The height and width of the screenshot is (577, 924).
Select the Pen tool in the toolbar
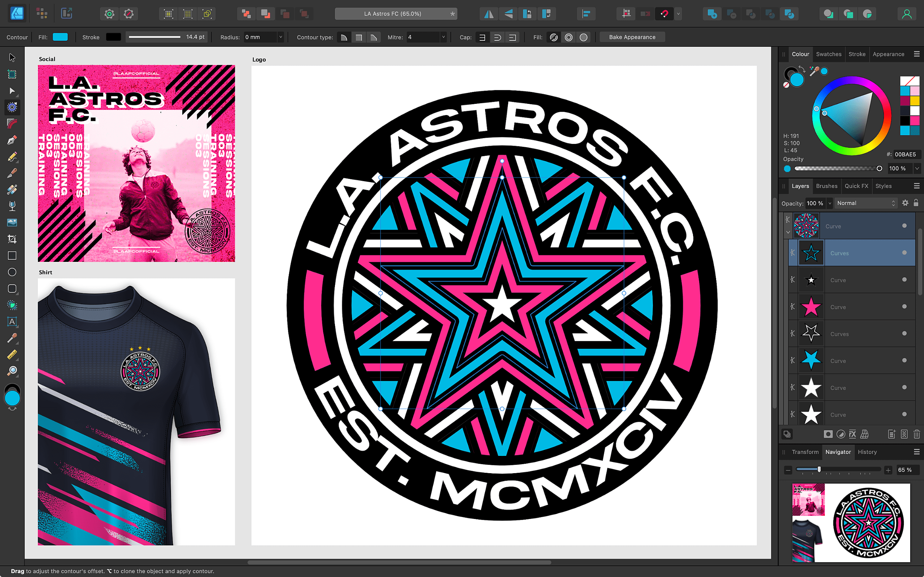click(12, 140)
